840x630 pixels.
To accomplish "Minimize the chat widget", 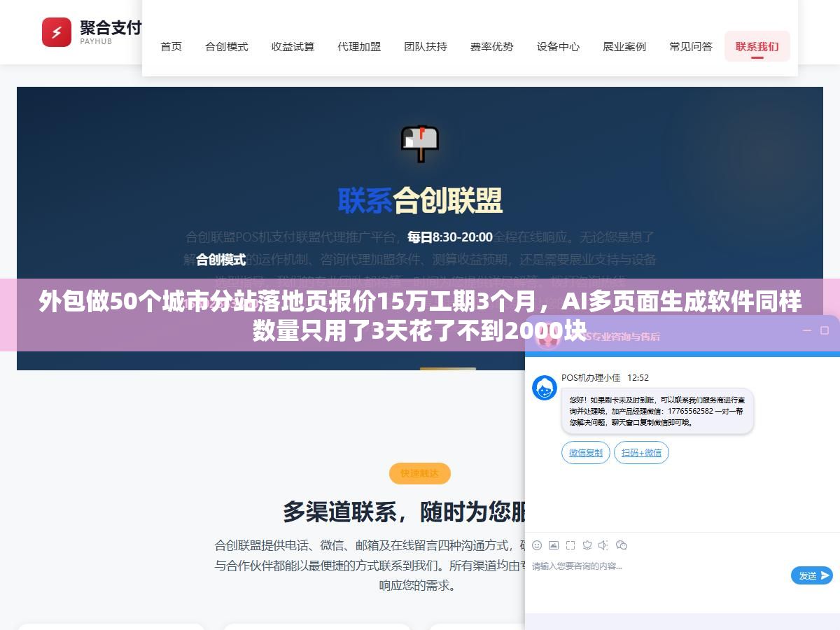I will tap(806, 330).
